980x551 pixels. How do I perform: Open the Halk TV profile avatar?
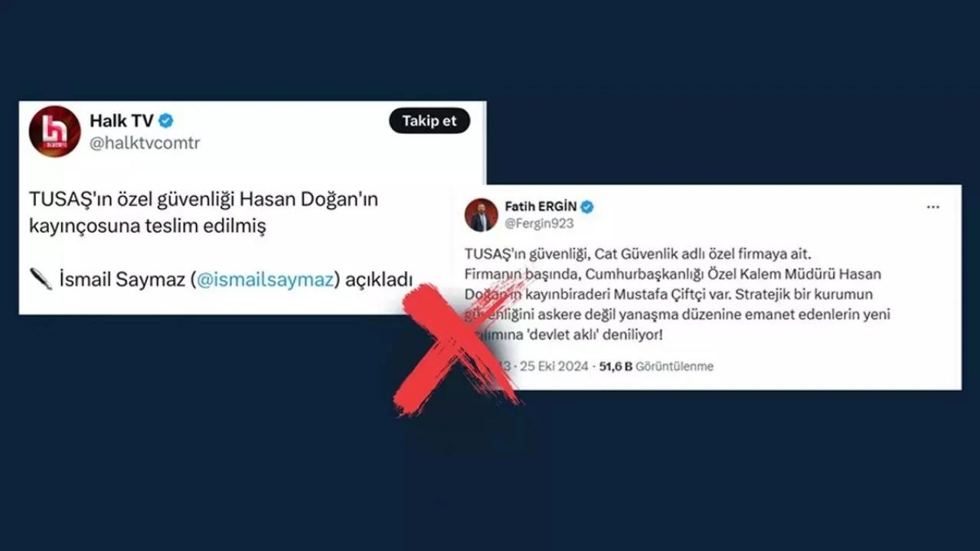click(x=54, y=132)
